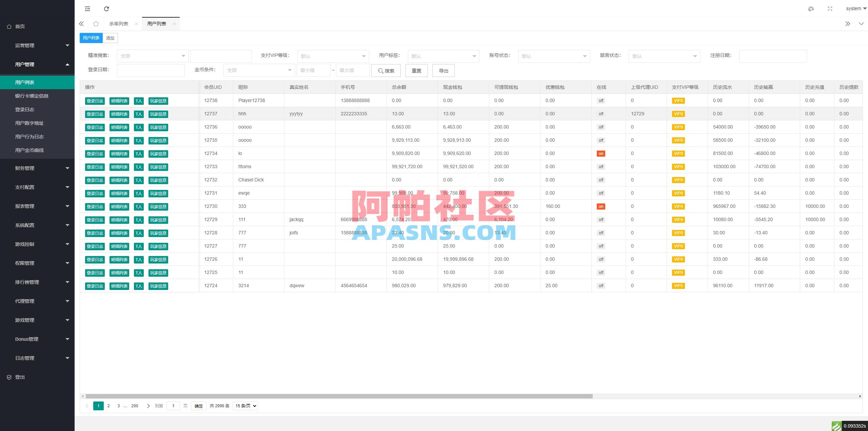868x431 pixels.
Task: Click the chevron-down icon at tab bar right
Action: click(x=861, y=24)
